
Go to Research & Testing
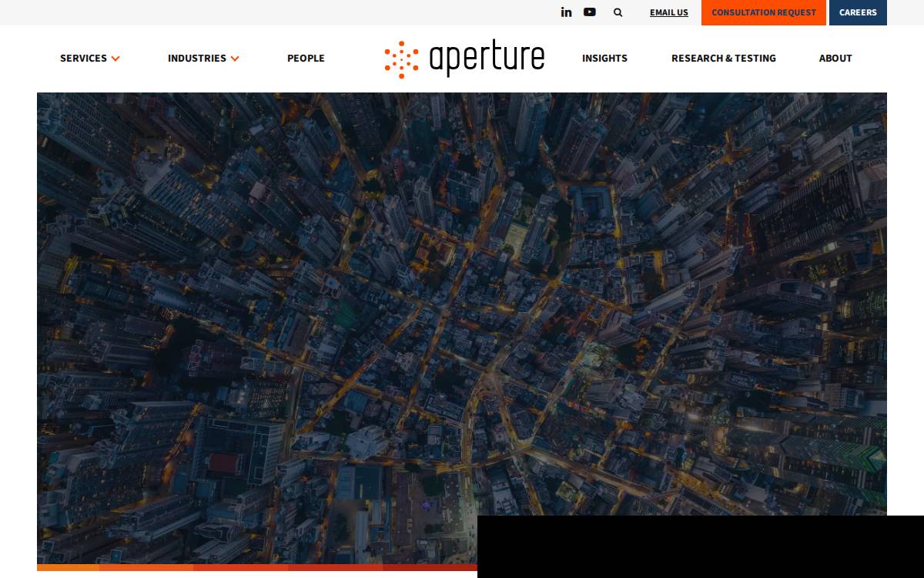(x=724, y=59)
